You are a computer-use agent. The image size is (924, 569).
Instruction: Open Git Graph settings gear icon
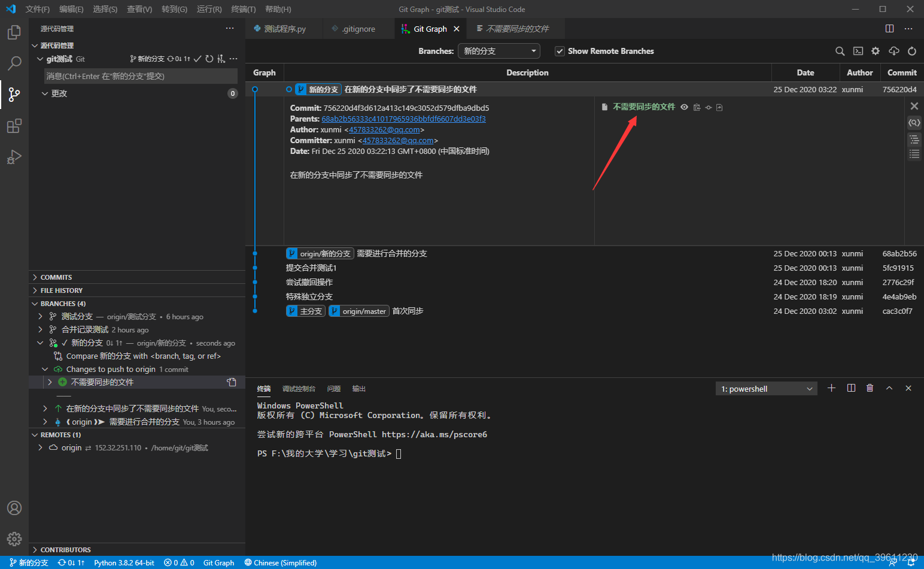[875, 51]
